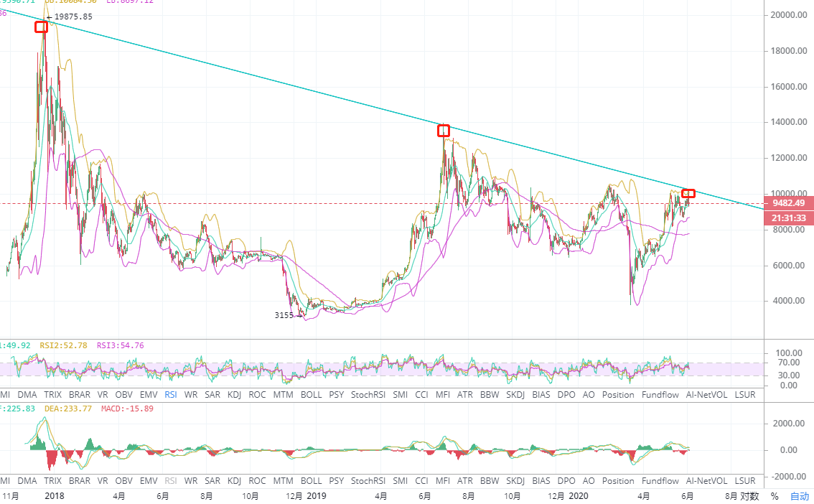
Task: Switch MACD pane to PSY indicator
Action: coord(337,480)
